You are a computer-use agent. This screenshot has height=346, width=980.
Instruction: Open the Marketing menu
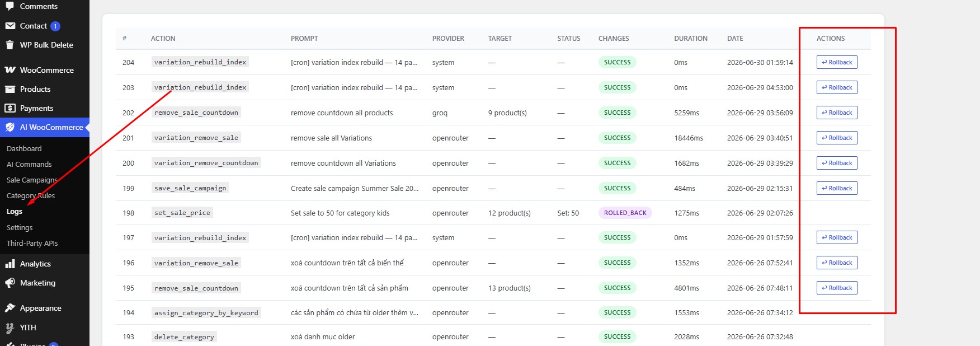37,283
